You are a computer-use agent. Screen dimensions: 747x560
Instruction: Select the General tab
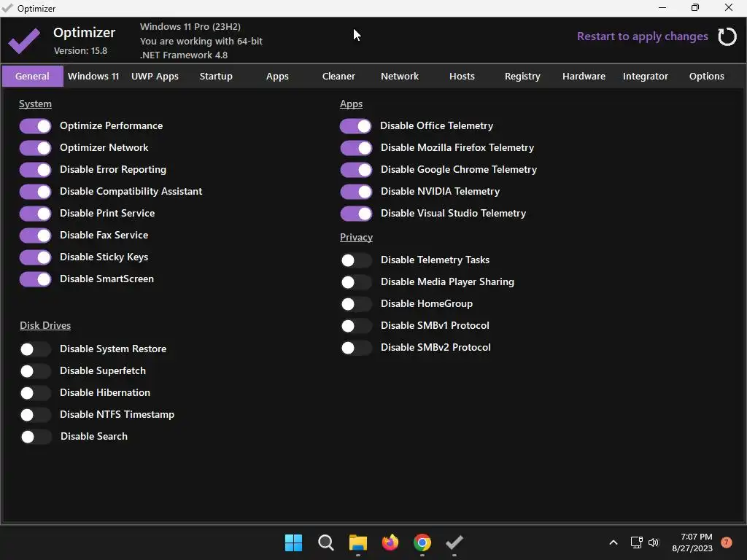(32, 76)
